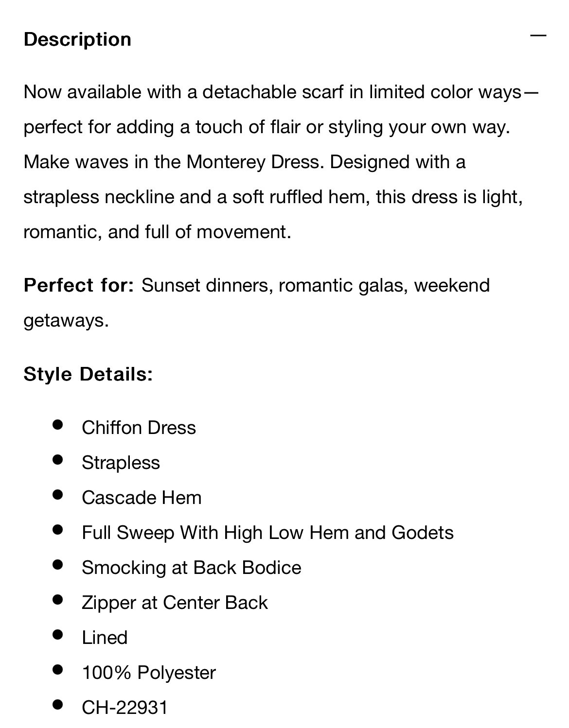Image resolution: width=569 pixels, height=728 pixels.
Task: Select the 'Perfect for:' bold label
Action: tap(79, 285)
